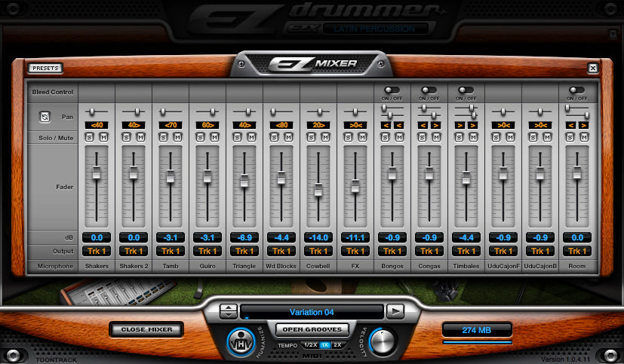624x364 pixels.
Task: Toggle bleed control for Timbales
Action: [466, 90]
